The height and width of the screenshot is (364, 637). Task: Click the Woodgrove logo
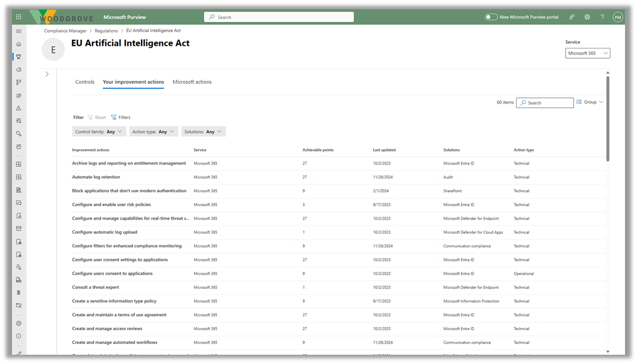tap(62, 17)
